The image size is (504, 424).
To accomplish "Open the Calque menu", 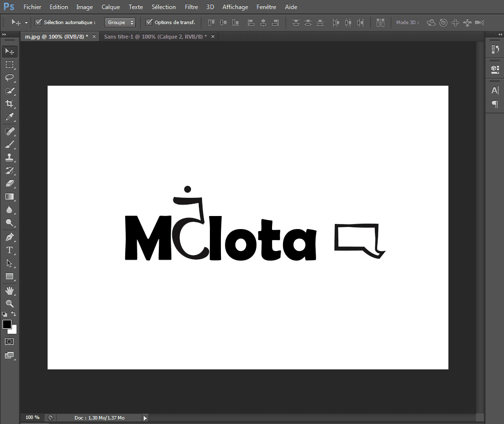I will (x=110, y=7).
